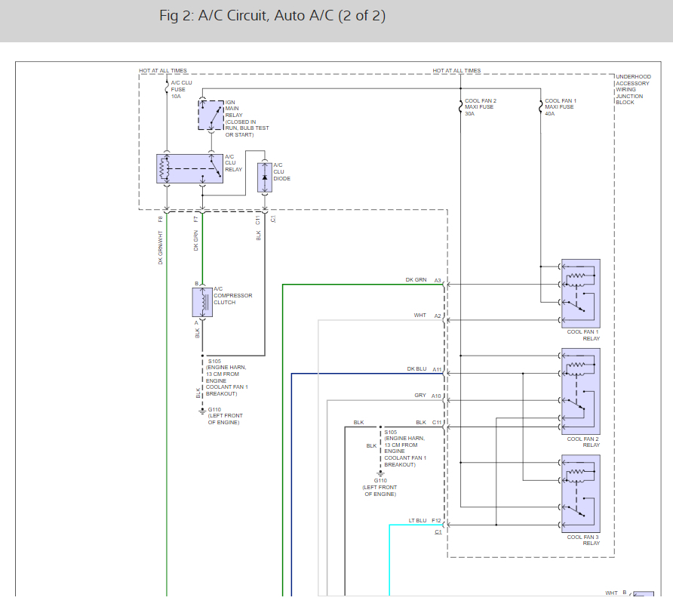Click the Cool Fan 1 maxi fuse 40A
The image size is (673, 616).
click(x=540, y=107)
